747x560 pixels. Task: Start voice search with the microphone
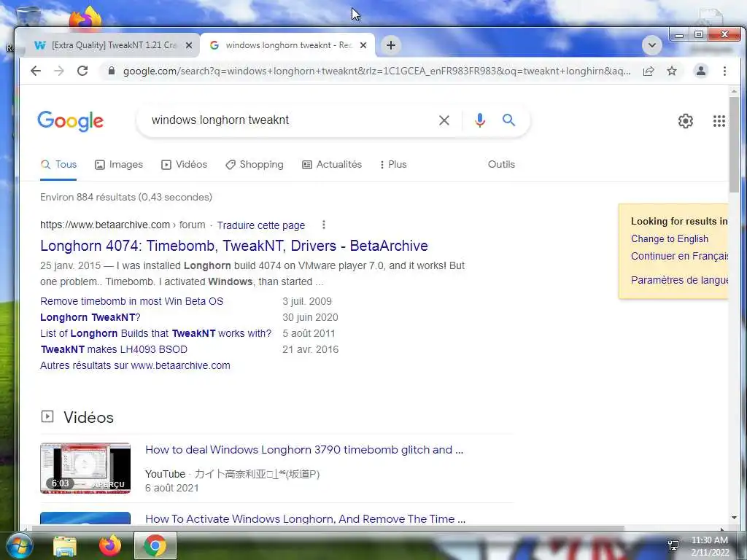pyautogui.click(x=480, y=120)
